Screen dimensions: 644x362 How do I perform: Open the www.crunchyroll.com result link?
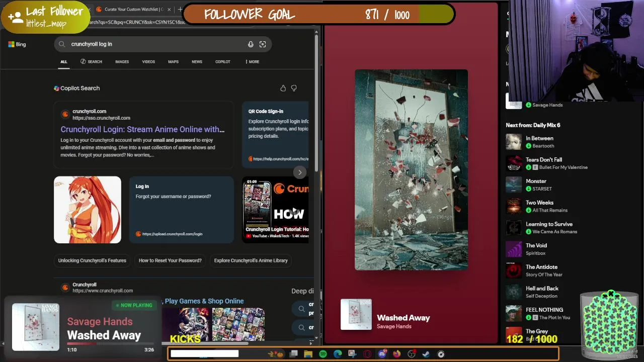tap(103, 291)
